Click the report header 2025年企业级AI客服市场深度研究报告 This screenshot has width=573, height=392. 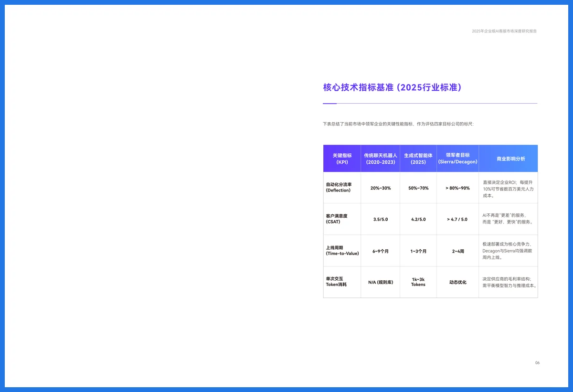(504, 31)
